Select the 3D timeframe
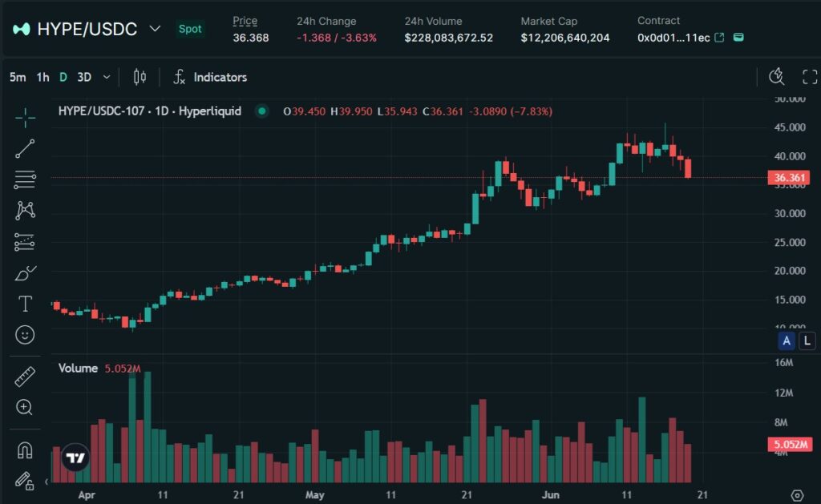 [84, 78]
